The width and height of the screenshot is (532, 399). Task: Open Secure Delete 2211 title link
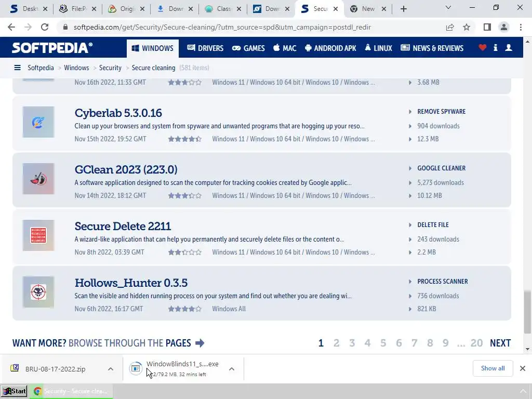coord(123,227)
